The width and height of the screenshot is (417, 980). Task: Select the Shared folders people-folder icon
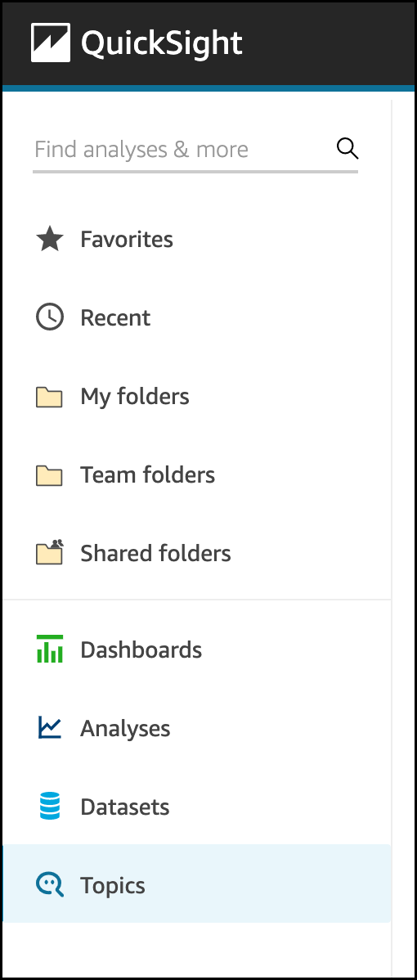tap(49, 552)
